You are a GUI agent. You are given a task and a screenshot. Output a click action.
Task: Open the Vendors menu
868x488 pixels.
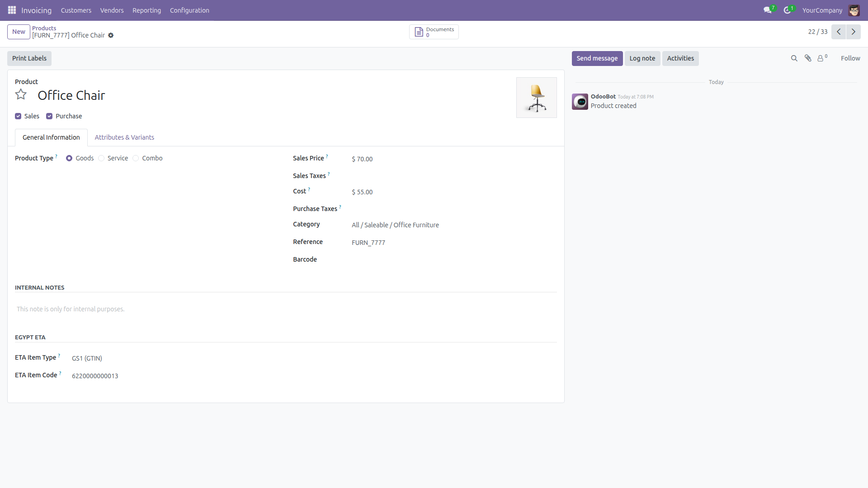pos(112,10)
